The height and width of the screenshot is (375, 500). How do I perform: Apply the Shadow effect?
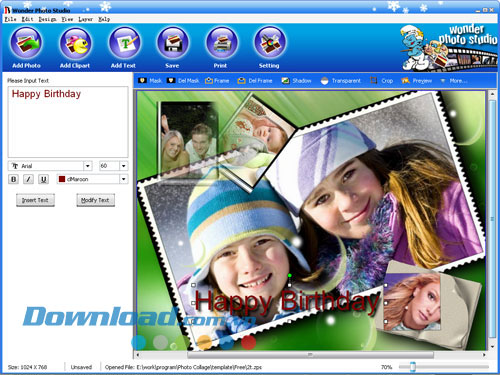296,81
